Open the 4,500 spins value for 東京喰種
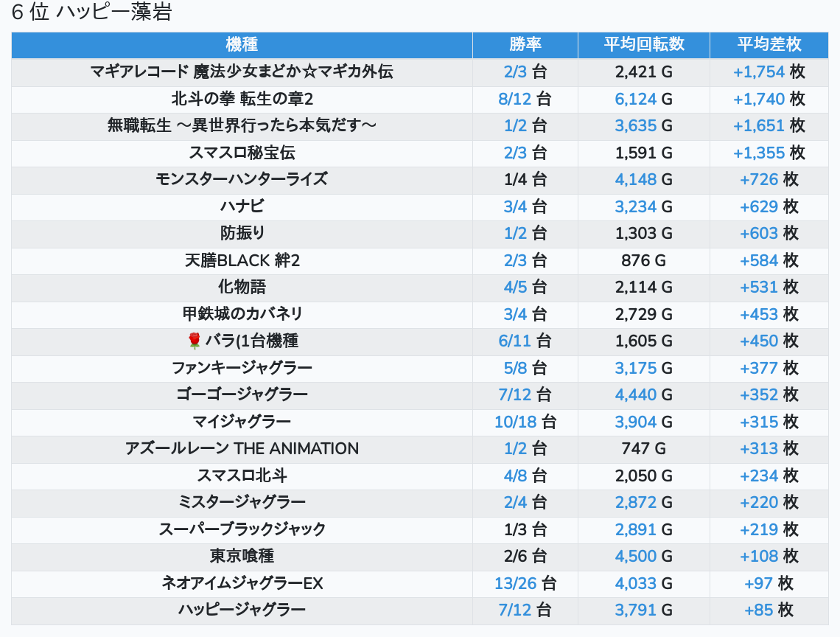The width and height of the screenshot is (840, 637). click(x=635, y=556)
